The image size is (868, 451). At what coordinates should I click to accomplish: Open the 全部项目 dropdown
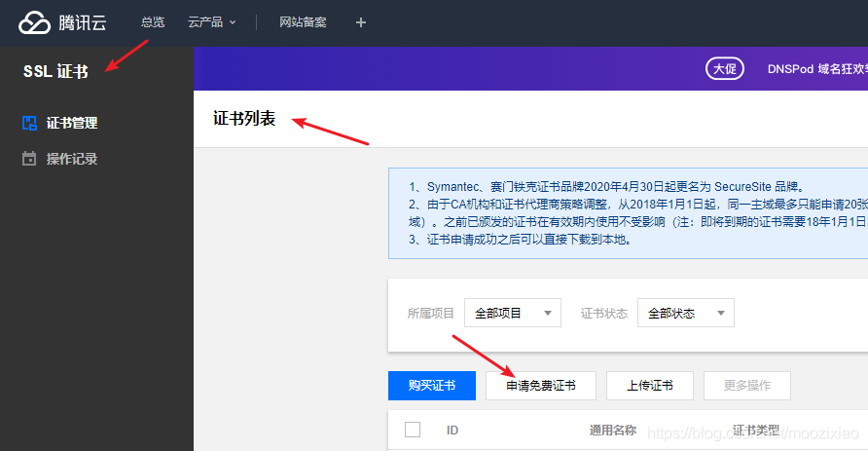513,313
